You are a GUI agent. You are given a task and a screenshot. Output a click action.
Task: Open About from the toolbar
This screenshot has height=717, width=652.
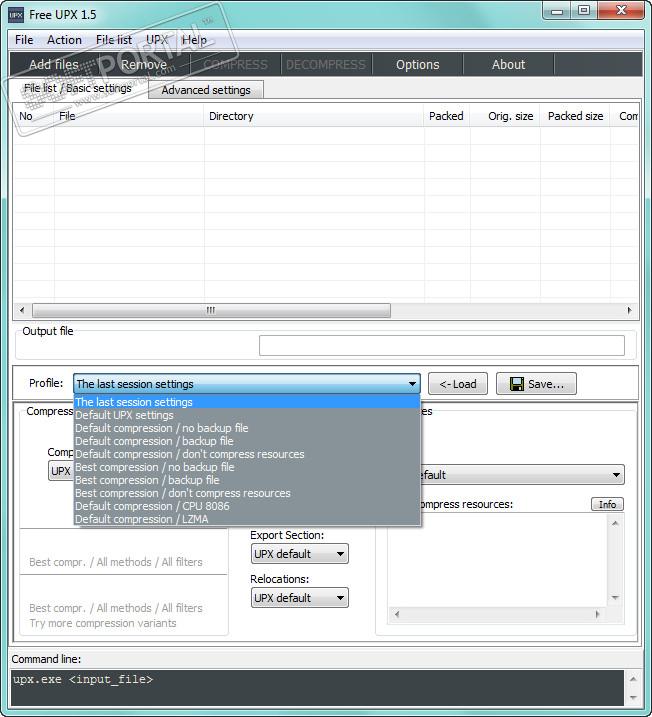point(508,64)
